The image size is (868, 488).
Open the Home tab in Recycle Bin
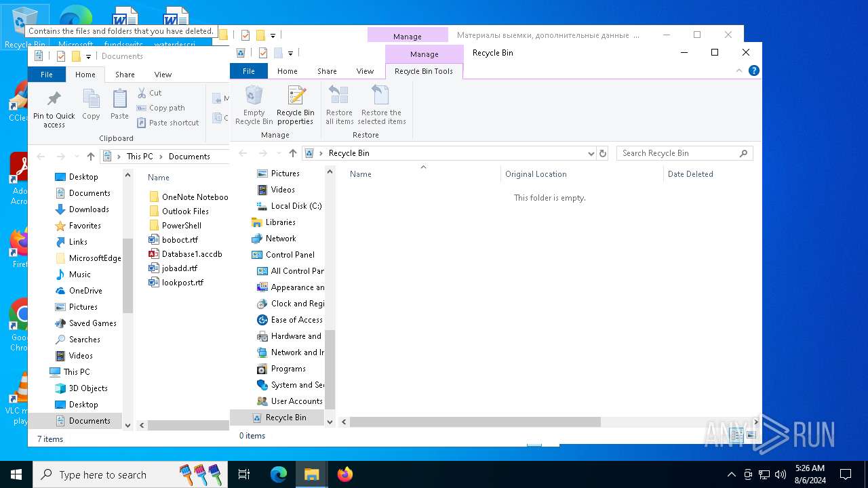[x=287, y=71]
